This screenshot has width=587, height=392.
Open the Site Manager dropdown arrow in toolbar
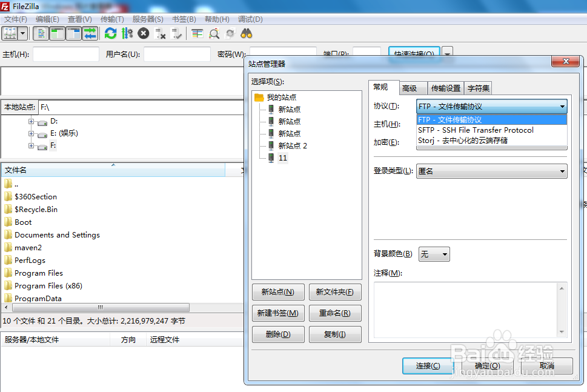pyautogui.click(x=23, y=34)
